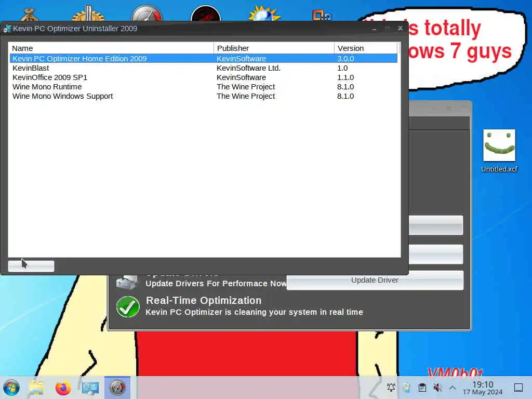
Task: Launch Firefox from the taskbar
Action: coord(63,388)
